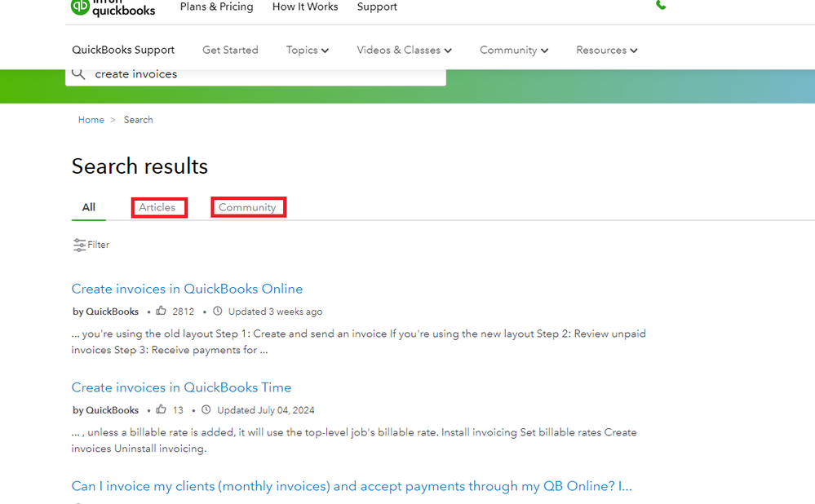This screenshot has height=504, width=815.
Task: Click the search magnifier icon
Action: point(78,73)
